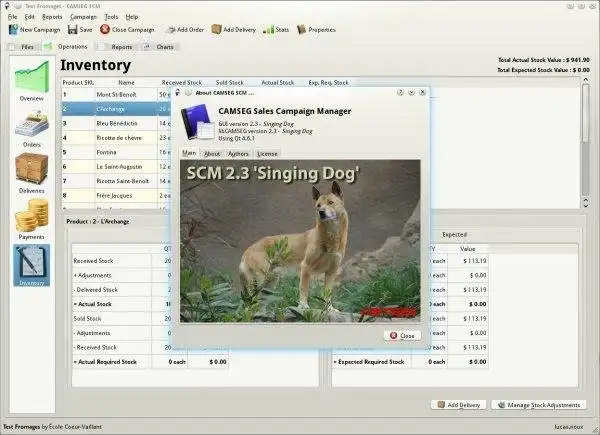The height and width of the screenshot is (435, 600).
Task: Click the Close Campaign red icon
Action: coord(105,29)
